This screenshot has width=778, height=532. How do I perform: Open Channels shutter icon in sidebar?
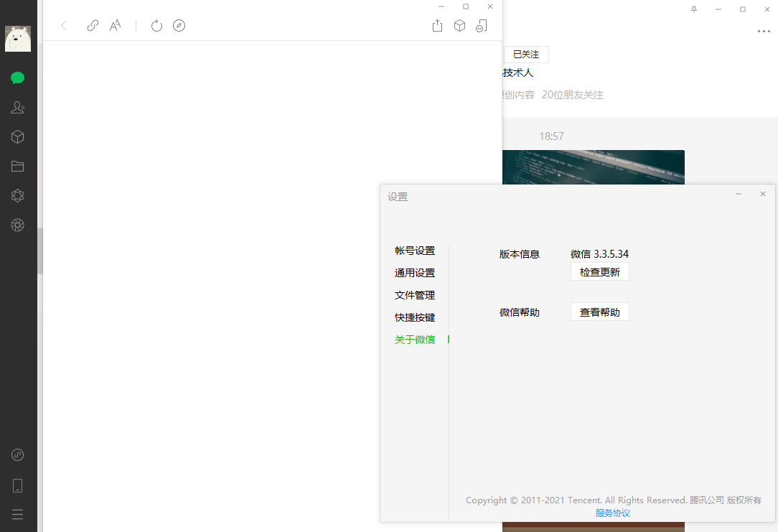tap(17, 225)
